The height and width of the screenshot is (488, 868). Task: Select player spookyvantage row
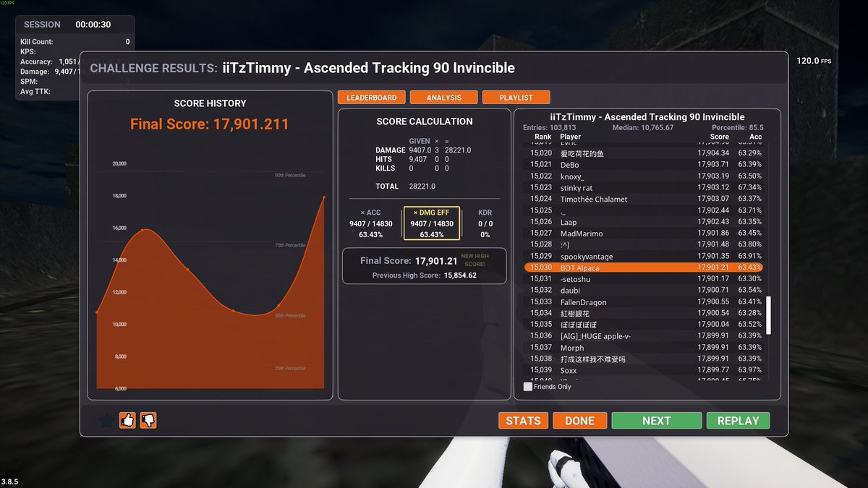[644, 256]
